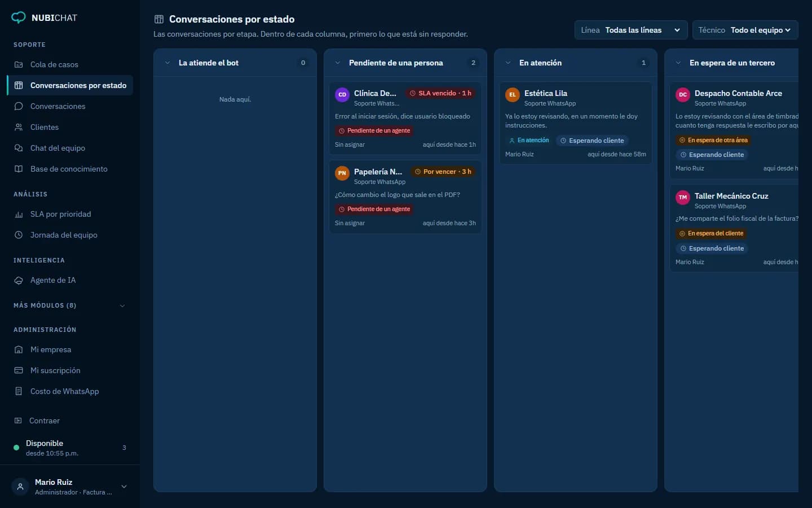
Task: Click Por vencer · 3 h badge
Action: [443, 172]
